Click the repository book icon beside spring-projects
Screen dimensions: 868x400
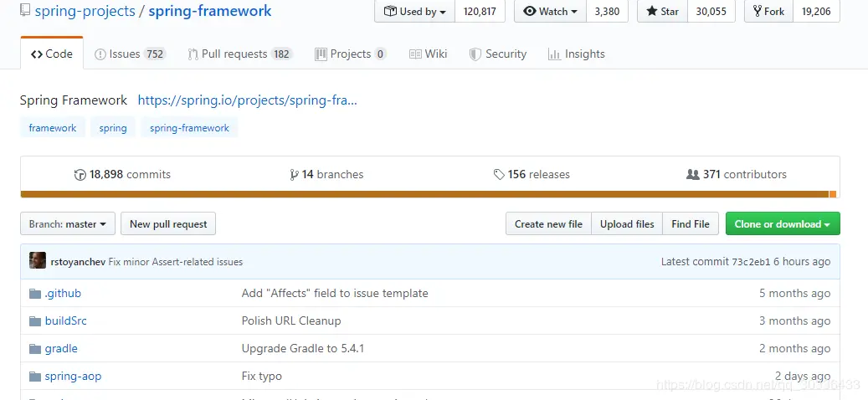[25, 10]
